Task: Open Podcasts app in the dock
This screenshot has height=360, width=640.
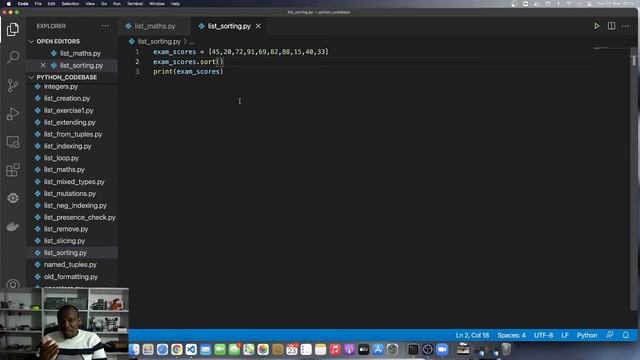Action: point(349,349)
